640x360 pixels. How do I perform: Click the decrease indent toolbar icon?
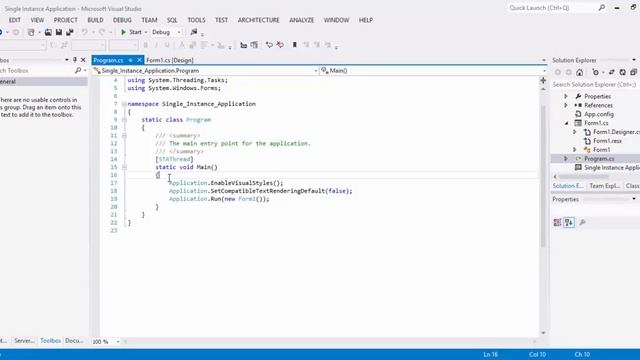[x=244, y=45]
